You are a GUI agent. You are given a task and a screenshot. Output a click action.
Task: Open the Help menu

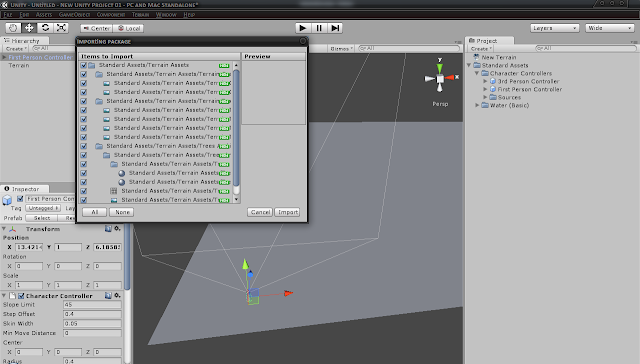click(x=189, y=15)
